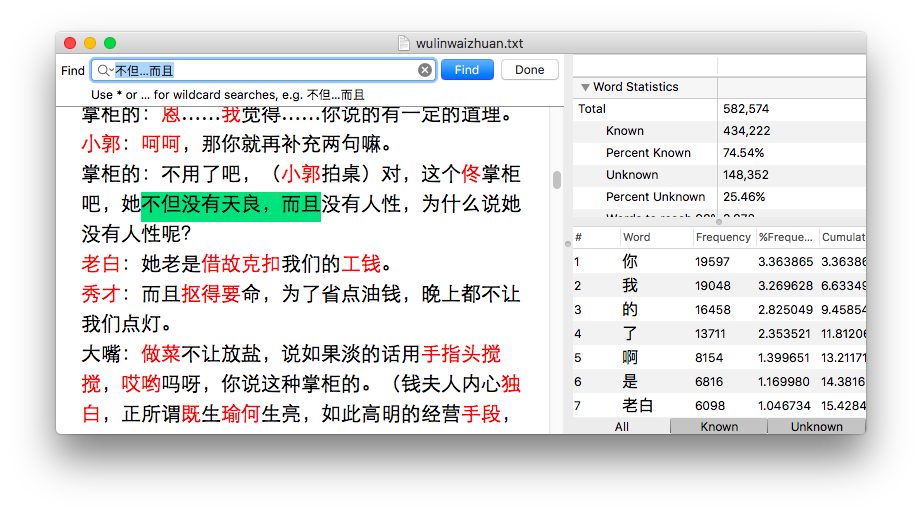Click the Percent Unknown value 25.46%
The height and width of the screenshot is (514, 922).
tap(744, 197)
